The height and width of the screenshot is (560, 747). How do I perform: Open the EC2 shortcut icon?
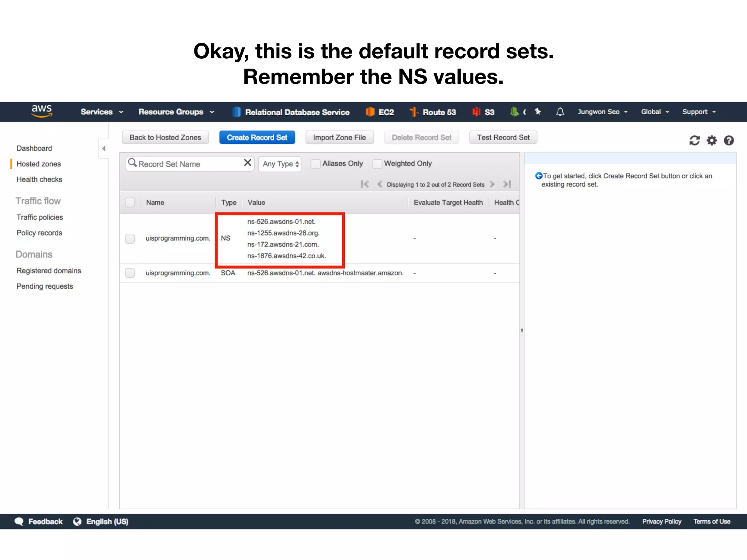click(x=370, y=112)
